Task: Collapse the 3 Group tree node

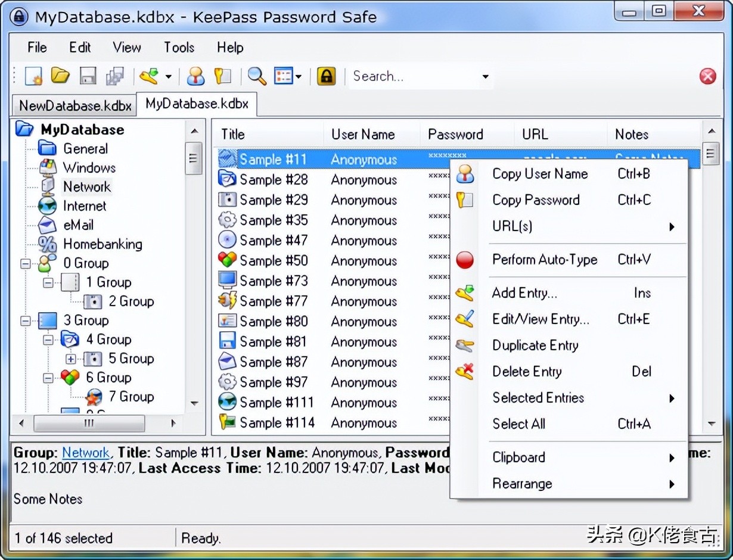Action: [x=25, y=321]
